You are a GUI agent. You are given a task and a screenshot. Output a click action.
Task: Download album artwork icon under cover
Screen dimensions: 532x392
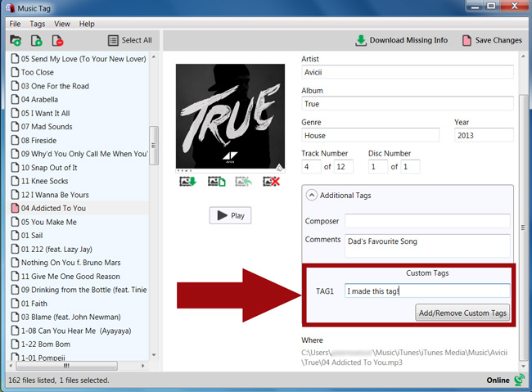pos(187,182)
